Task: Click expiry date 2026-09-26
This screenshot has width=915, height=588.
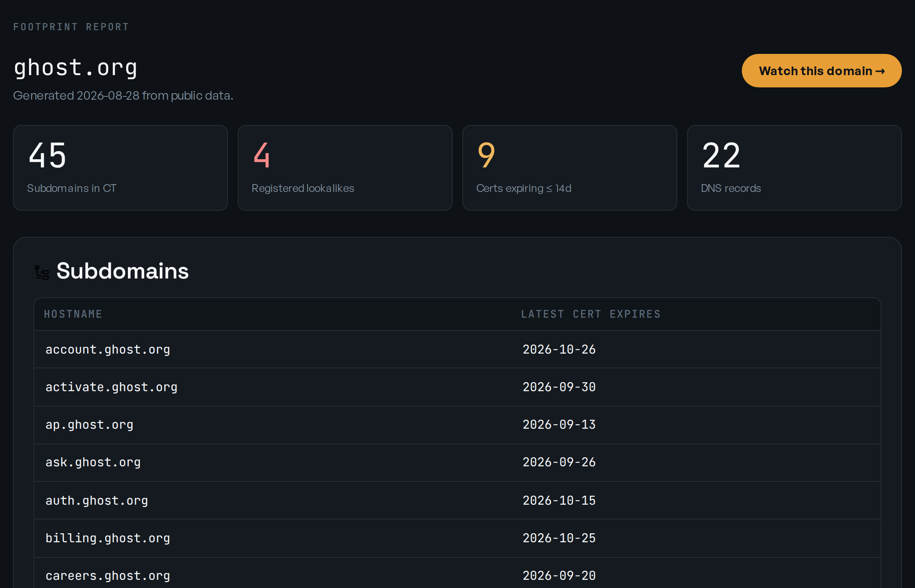Action: pos(559,462)
